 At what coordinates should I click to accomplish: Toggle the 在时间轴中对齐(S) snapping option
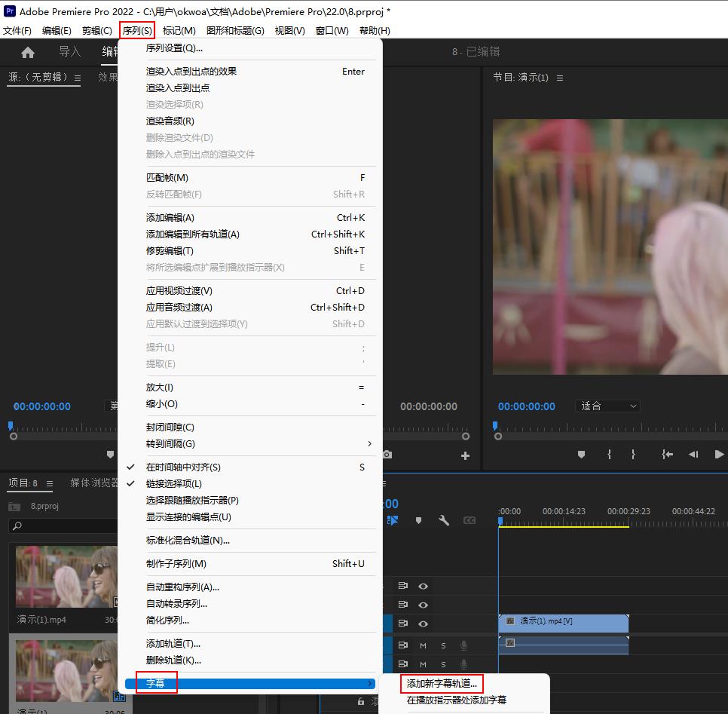click(x=184, y=467)
